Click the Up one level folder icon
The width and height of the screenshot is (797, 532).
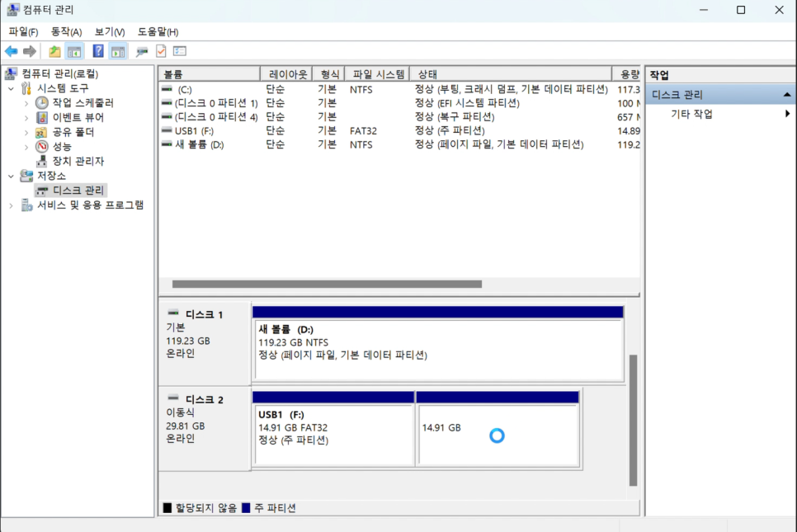click(54, 51)
